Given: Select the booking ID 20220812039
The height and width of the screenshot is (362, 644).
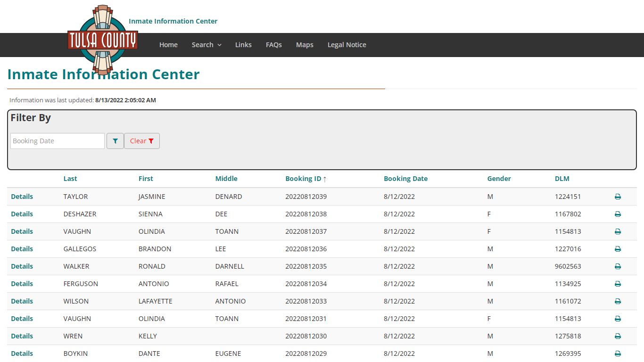Looking at the screenshot, I should (306, 197).
